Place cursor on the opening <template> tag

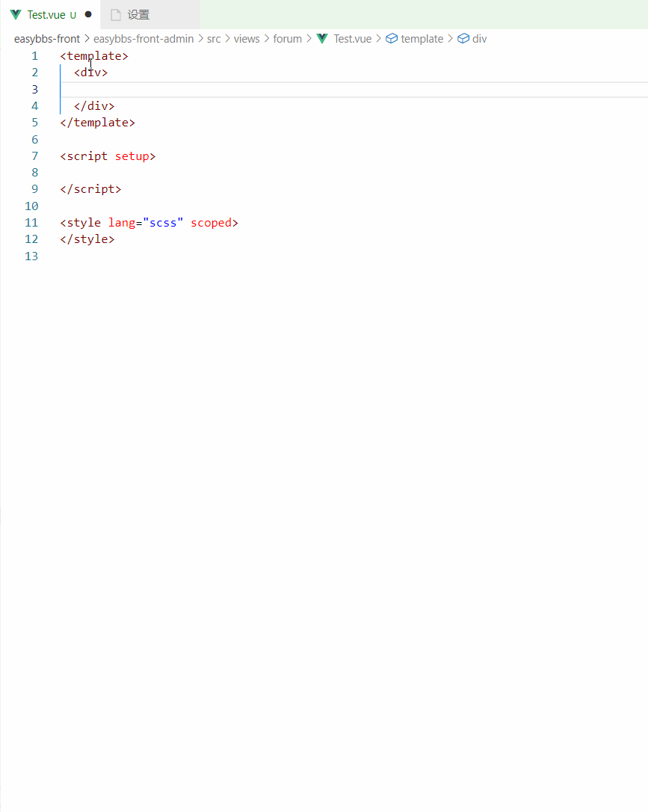click(x=94, y=56)
